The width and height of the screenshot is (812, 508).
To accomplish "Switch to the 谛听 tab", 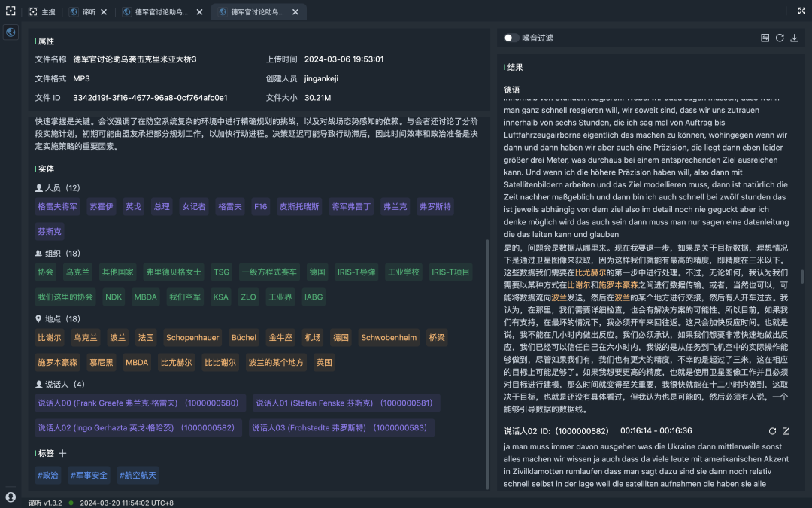I will coord(88,12).
